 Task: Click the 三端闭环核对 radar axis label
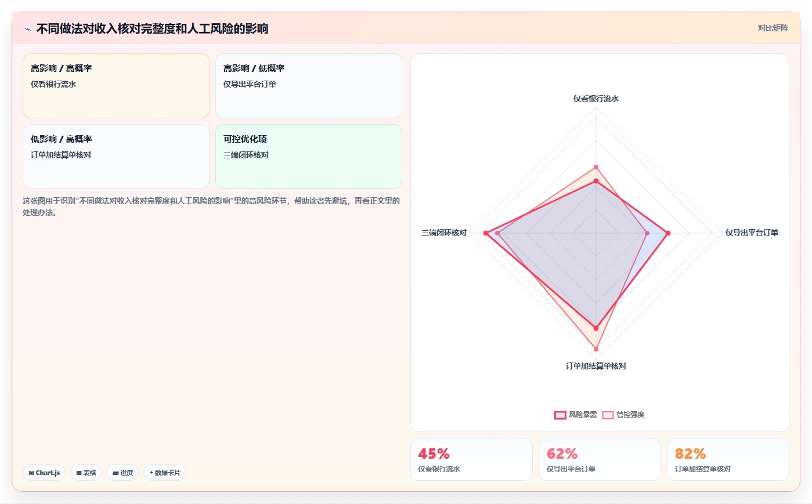coord(444,233)
